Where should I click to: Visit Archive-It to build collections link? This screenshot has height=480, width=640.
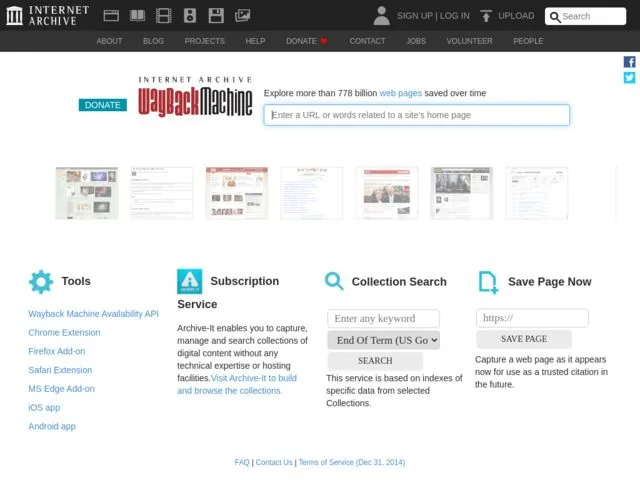[x=237, y=384]
